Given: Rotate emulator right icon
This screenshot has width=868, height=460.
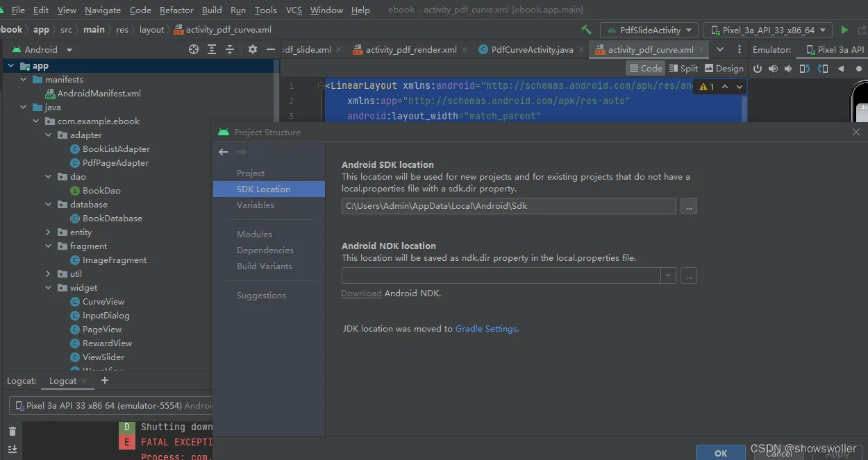Looking at the screenshot, I should 823,69.
